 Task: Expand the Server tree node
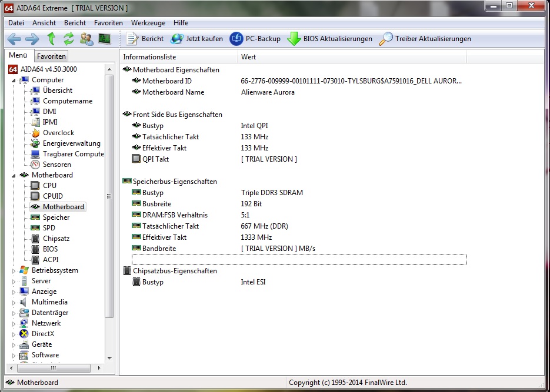(14, 282)
